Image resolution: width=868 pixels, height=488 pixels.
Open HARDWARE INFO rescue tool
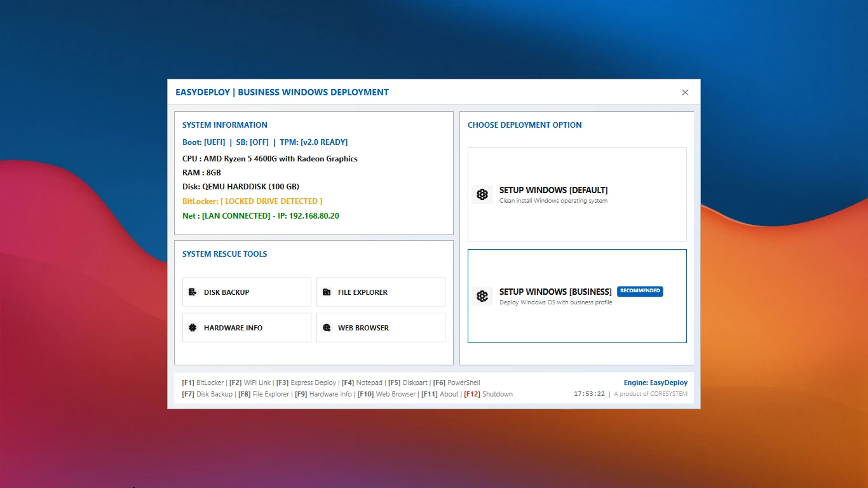point(247,328)
